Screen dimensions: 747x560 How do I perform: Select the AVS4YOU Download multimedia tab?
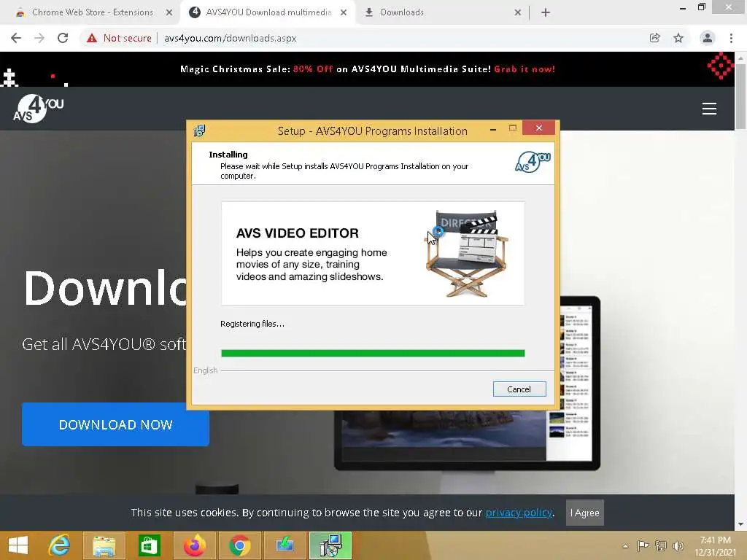(x=268, y=12)
